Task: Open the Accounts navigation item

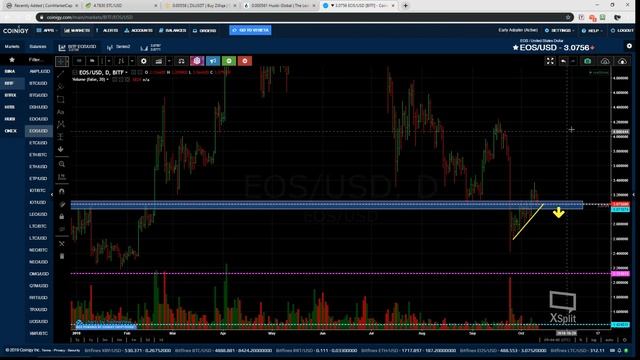Action: pos(139,30)
